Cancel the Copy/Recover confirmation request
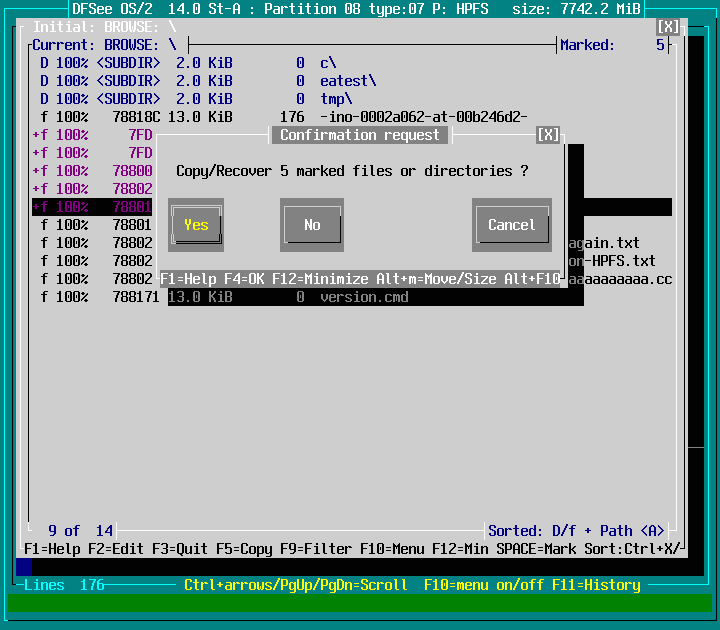Screen dimensions: 720x630 (511, 225)
